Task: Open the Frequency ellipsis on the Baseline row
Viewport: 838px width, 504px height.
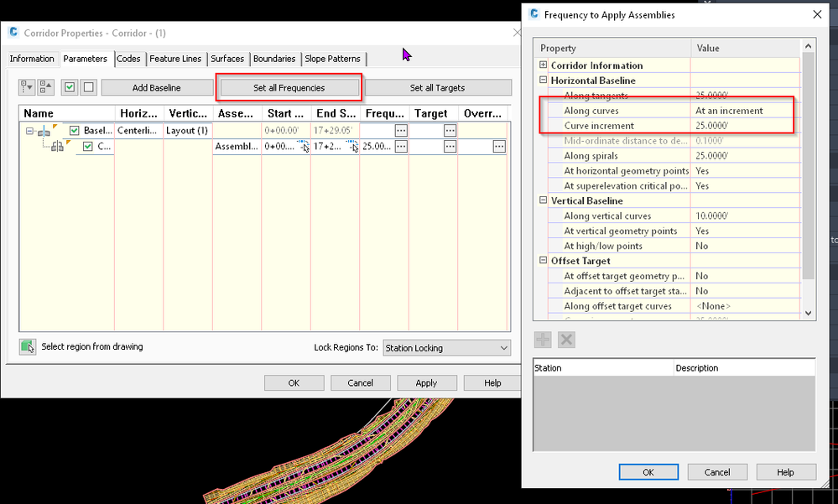Action: coord(401,130)
